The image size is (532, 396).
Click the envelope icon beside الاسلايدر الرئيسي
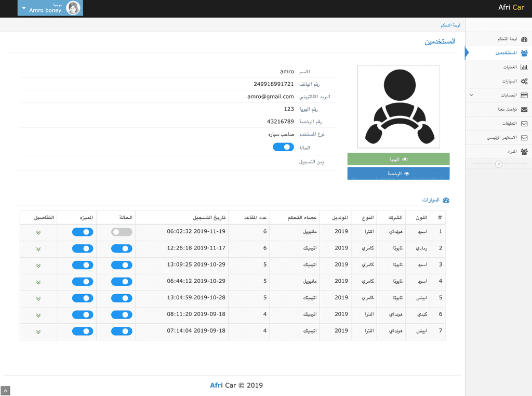[524, 137]
